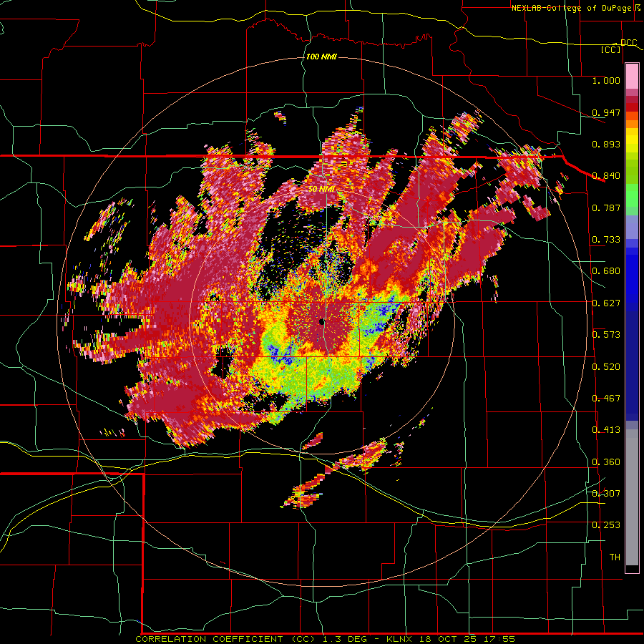Image resolution: width=644 pixels, height=644 pixels.
Task: Select the 0.787 legend value
Action: click(x=606, y=208)
